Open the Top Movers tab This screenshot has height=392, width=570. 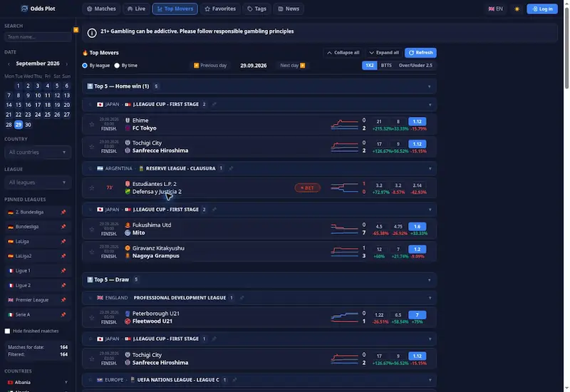tap(175, 9)
